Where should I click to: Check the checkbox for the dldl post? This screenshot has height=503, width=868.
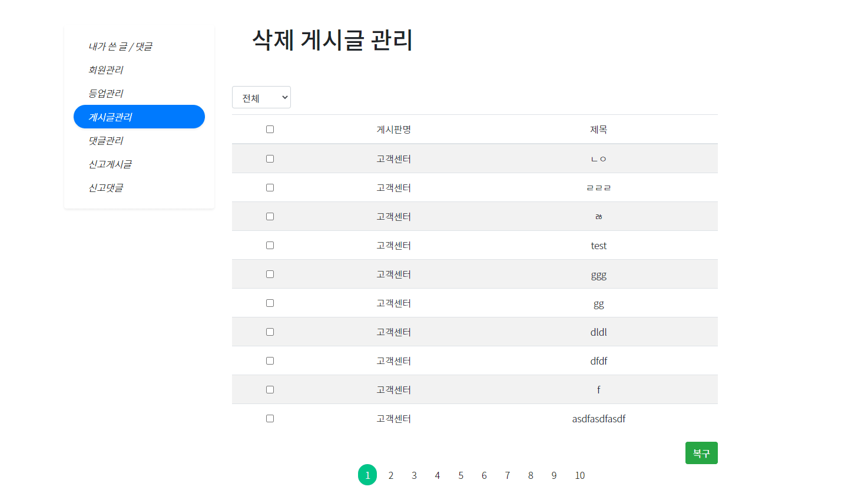pyautogui.click(x=270, y=332)
